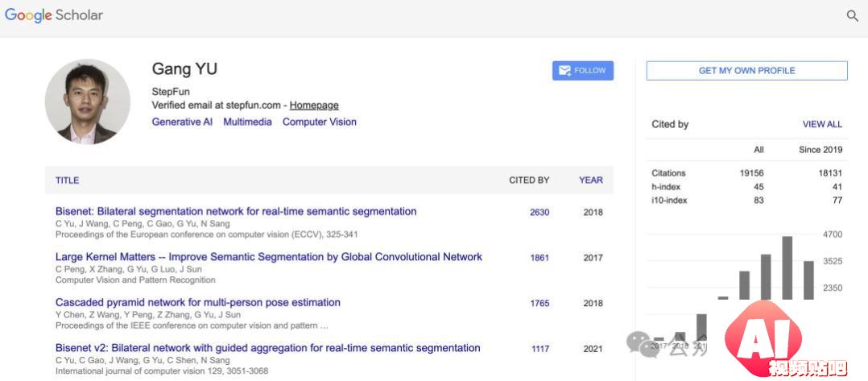
Task: Open Cascaded pyramid network paper
Action: 197,302
